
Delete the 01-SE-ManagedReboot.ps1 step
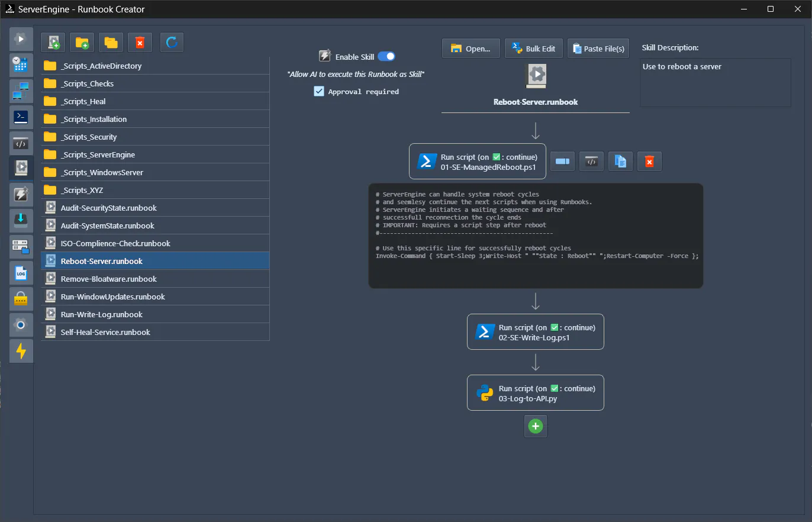point(649,161)
